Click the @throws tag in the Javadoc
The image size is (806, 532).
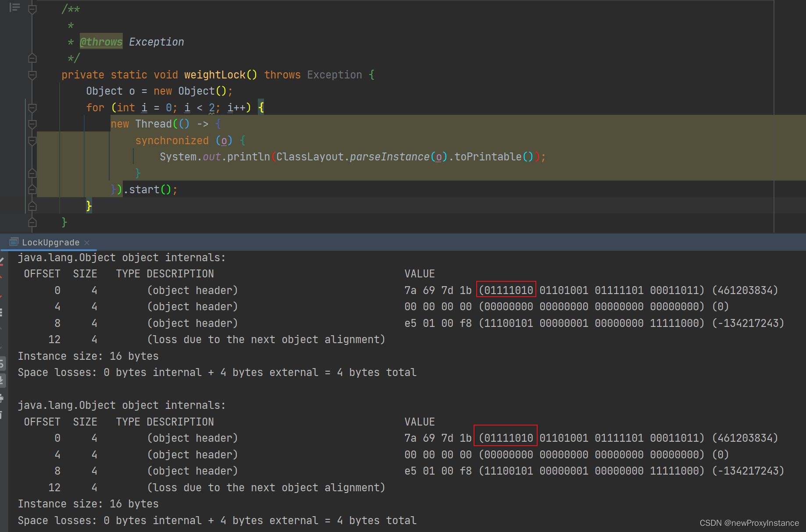101,42
